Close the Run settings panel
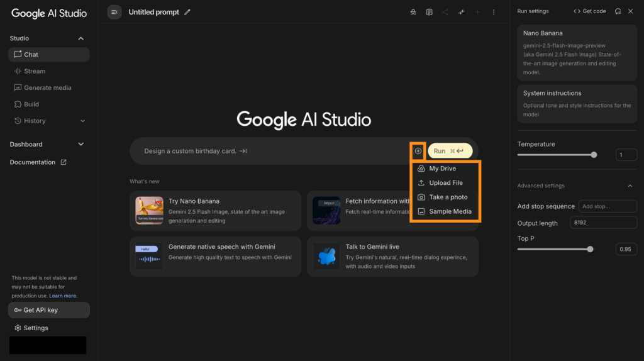 click(x=630, y=11)
